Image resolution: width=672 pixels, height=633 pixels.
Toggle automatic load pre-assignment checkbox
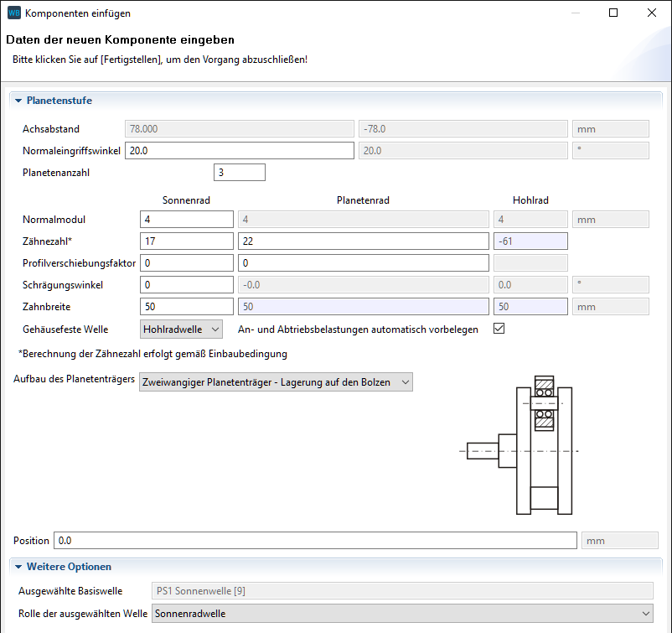click(x=499, y=329)
